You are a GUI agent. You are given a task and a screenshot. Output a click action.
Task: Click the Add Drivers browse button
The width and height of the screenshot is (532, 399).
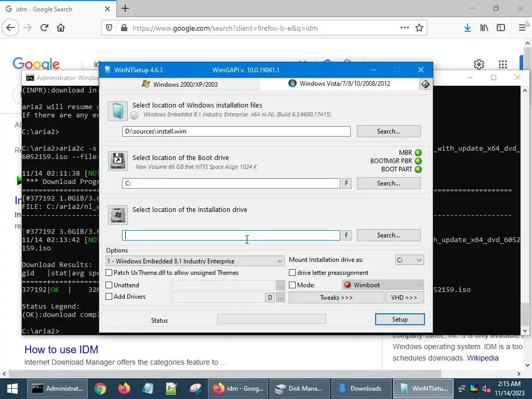point(280,298)
